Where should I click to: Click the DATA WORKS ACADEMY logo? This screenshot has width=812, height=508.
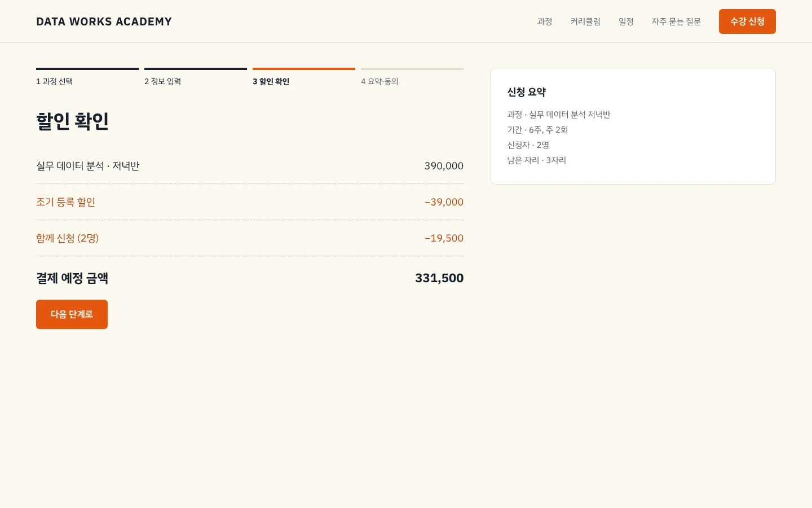[104, 21]
